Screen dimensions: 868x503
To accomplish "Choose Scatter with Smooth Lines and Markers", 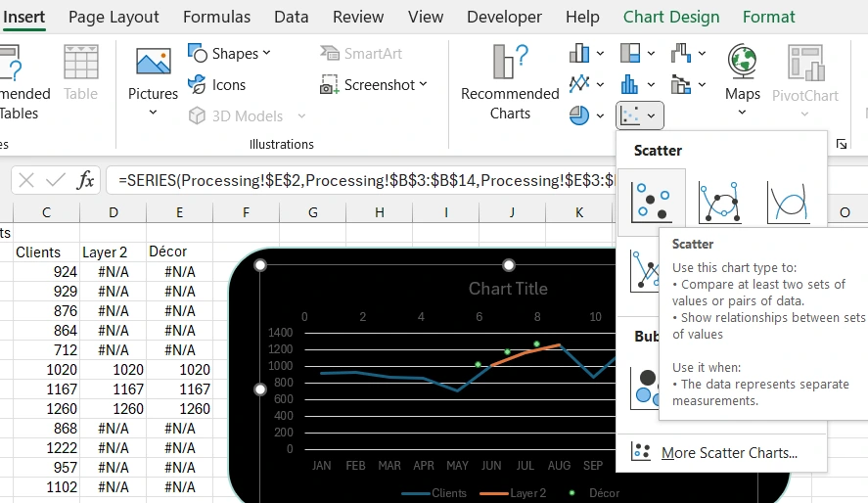I will point(719,202).
